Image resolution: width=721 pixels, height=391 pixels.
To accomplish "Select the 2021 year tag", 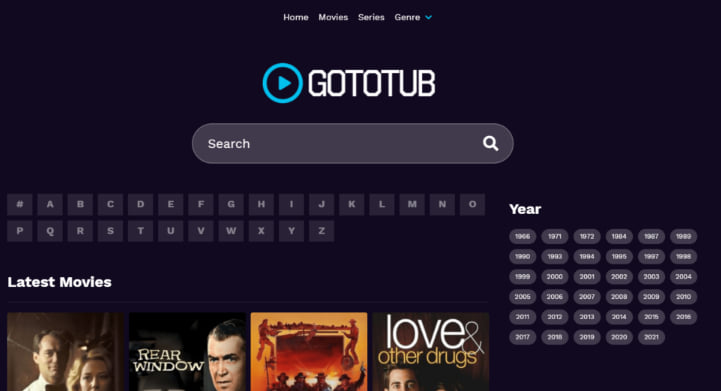I will pos(651,337).
